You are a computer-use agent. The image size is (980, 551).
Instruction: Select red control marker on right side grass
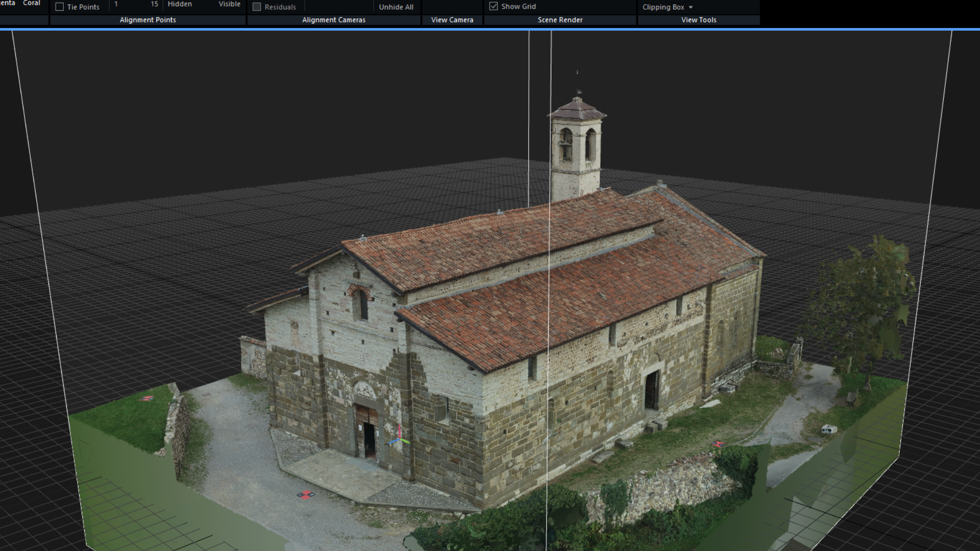click(718, 444)
